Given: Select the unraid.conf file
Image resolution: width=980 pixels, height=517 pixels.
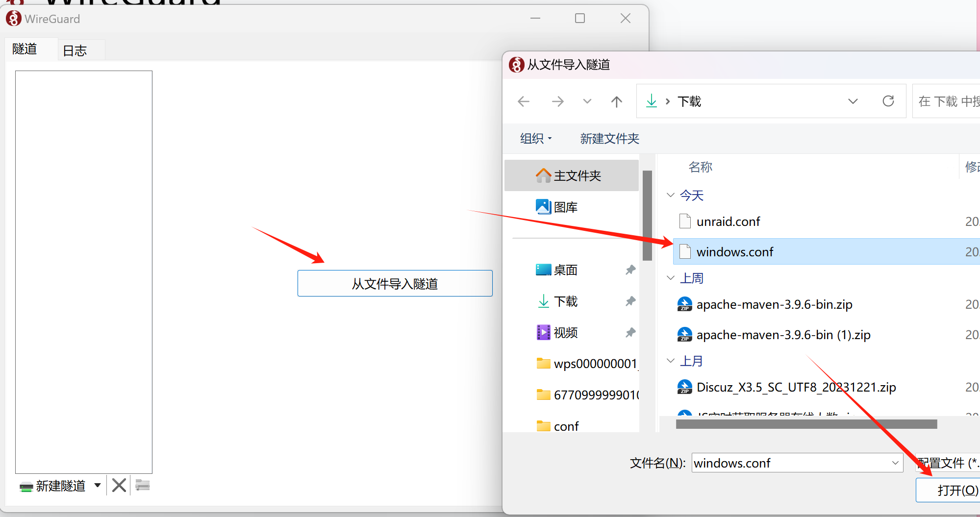Looking at the screenshot, I should [x=827, y=222].
